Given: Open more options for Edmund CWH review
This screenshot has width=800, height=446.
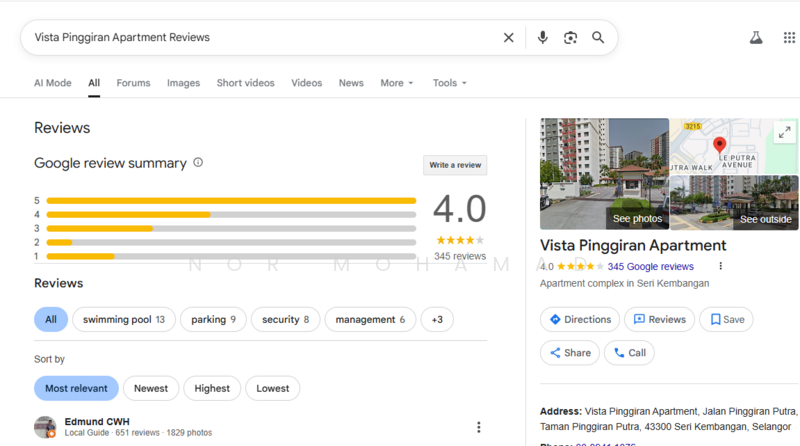Looking at the screenshot, I should pos(478,427).
